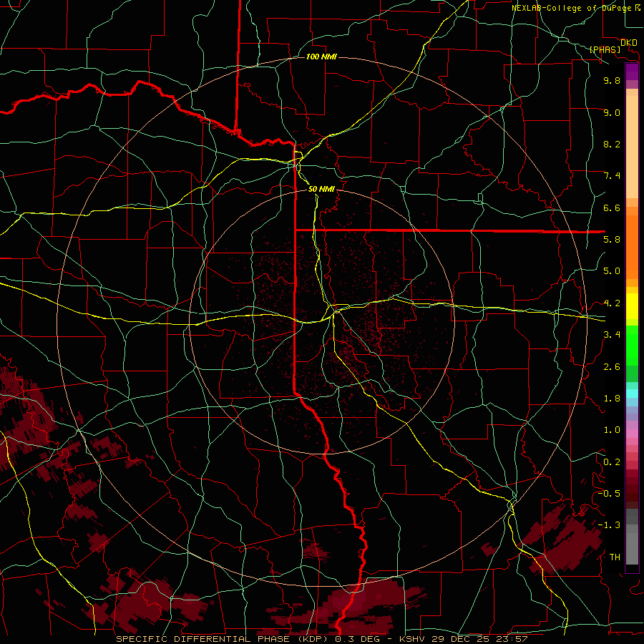Click the 5.0 scale value
Image resolution: width=644 pixels, height=644 pixels.
click(x=612, y=271)
